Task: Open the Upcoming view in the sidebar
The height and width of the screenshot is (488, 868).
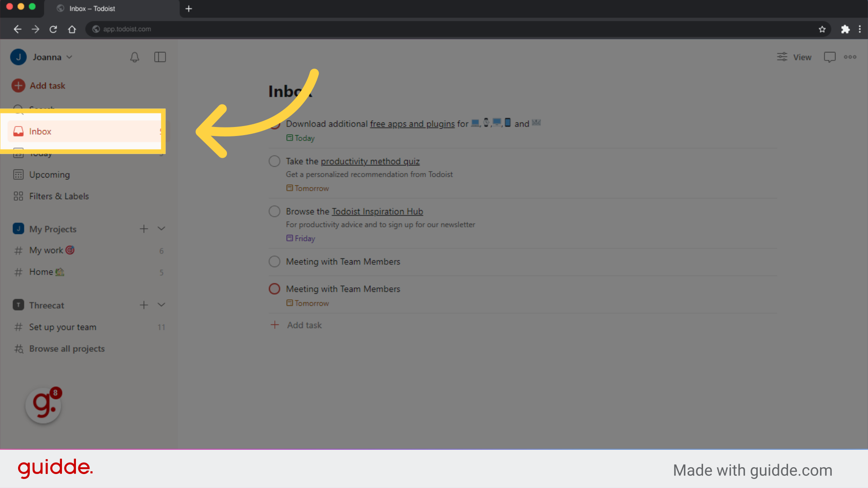Action: tap(49, 174)
